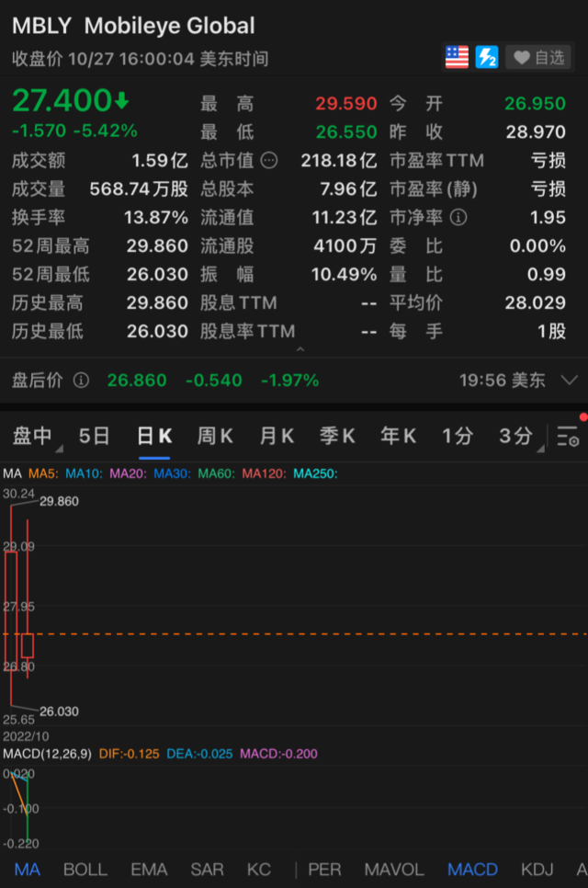
Task: Tap the 总市值 218.18亿 value
Action: [338, 160]
